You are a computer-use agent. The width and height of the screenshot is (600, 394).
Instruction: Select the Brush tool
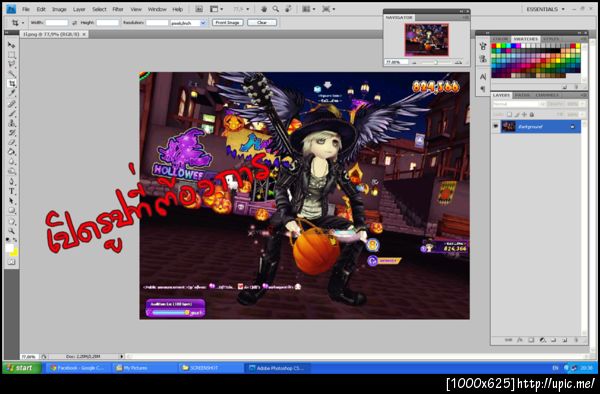11,114
